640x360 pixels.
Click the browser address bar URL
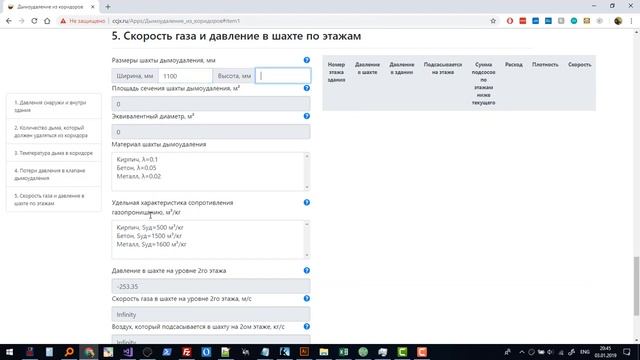coord(176,21)
